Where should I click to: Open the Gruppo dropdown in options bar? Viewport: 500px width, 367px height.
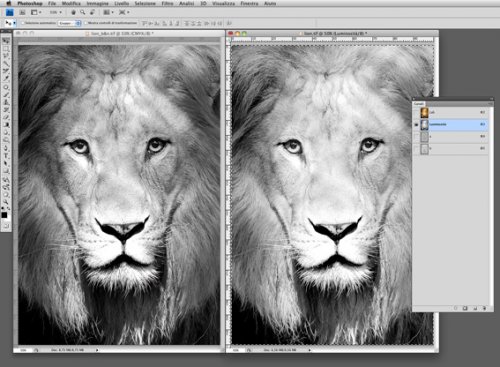click(x=69, y=23)
